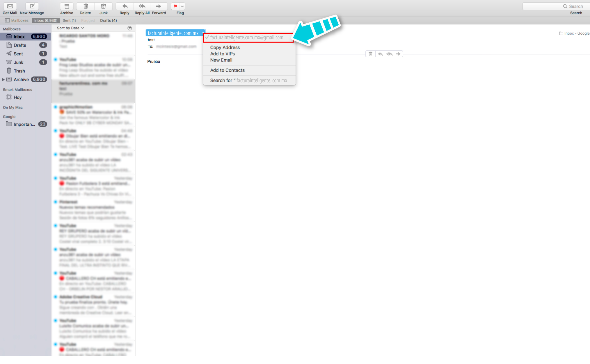This screenshot has width=590, height=364.
Task: Flag the message with red flag
Action: (175, 6)
